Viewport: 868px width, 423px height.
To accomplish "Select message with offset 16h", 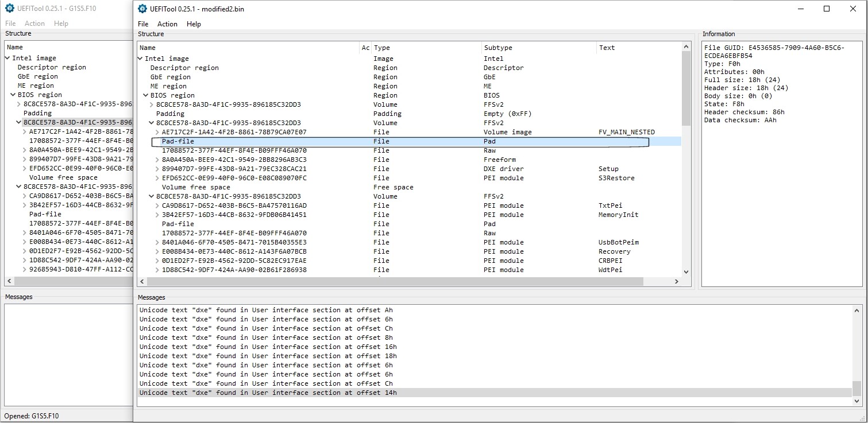I will [495, 347].
